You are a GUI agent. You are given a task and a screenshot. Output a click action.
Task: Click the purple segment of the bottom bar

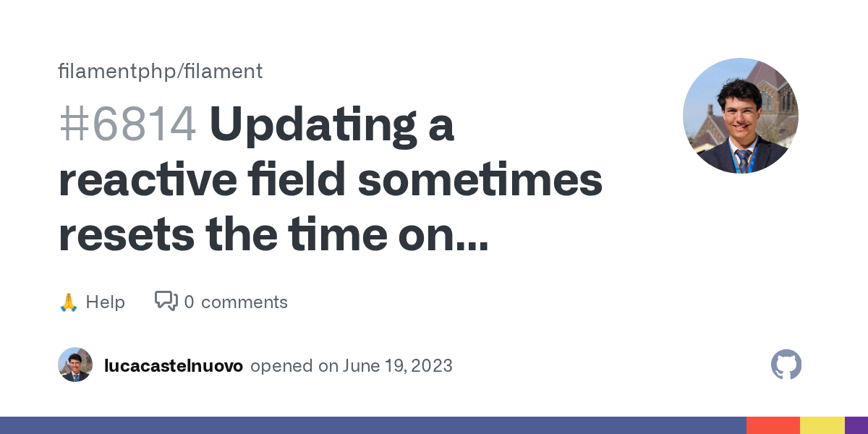(856, 425)
